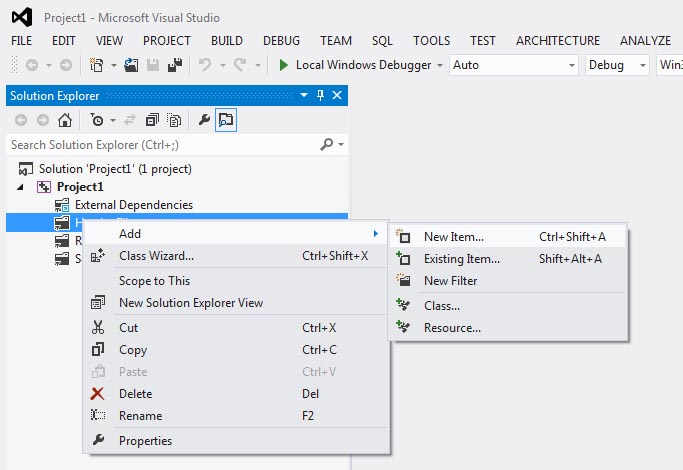Click the Visual Studio logo icon
Screen dimensions: 683x470
[x=22, y=17]
